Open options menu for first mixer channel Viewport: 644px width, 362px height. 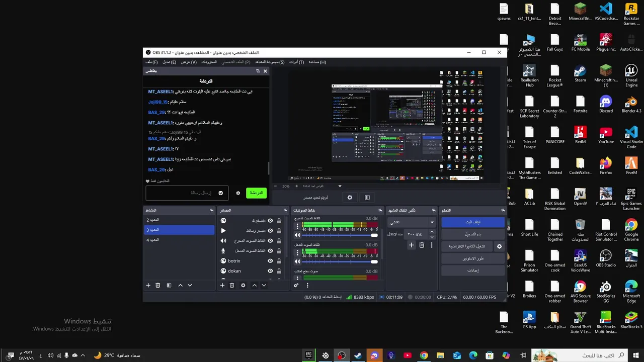click(x=297, y=227)
